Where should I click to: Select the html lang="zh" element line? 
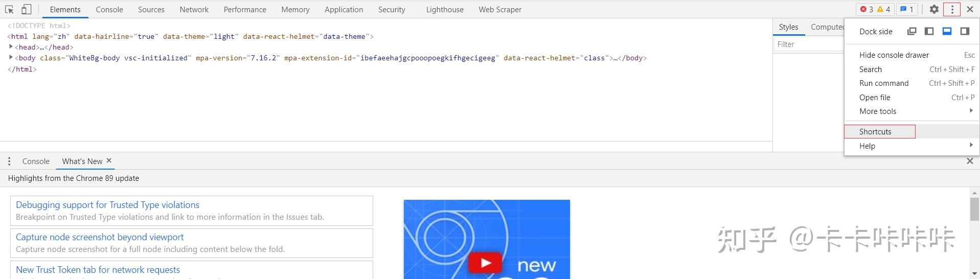pos(191,36)
